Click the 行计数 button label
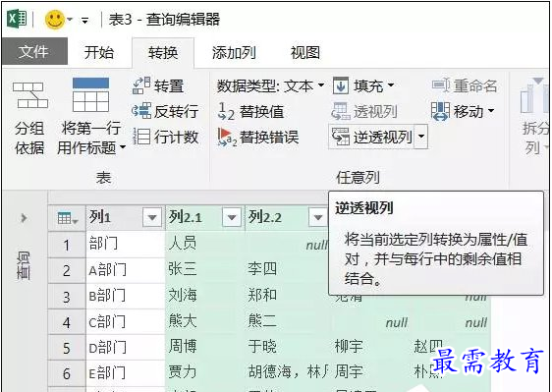Viewport: 552px width, 392px height. 177,137
